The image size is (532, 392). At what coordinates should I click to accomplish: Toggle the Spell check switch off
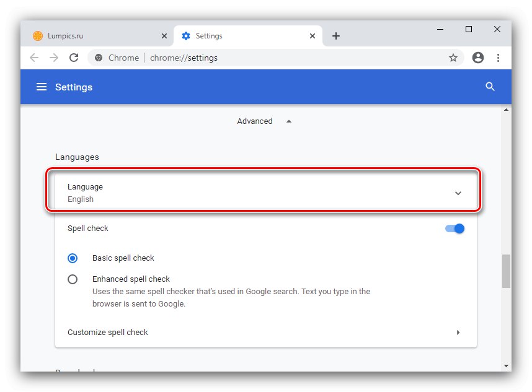tap(454, 229)
